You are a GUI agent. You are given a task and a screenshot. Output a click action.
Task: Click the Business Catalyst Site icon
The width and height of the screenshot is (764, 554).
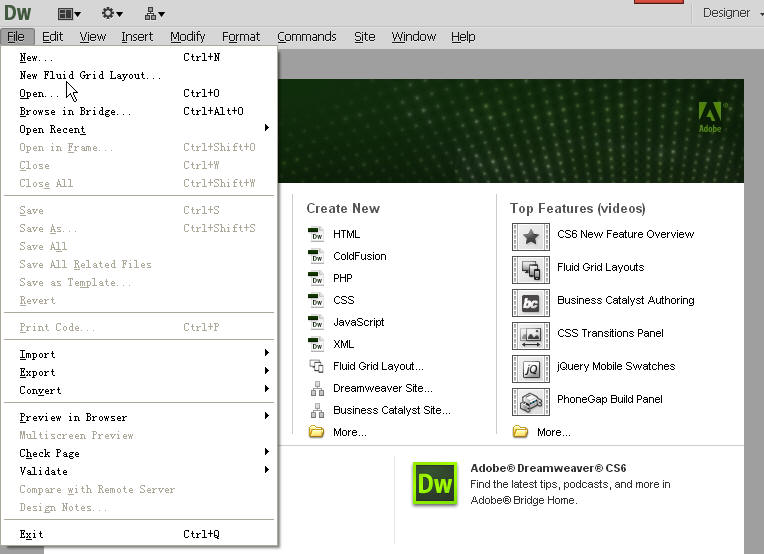click(317, 410)
